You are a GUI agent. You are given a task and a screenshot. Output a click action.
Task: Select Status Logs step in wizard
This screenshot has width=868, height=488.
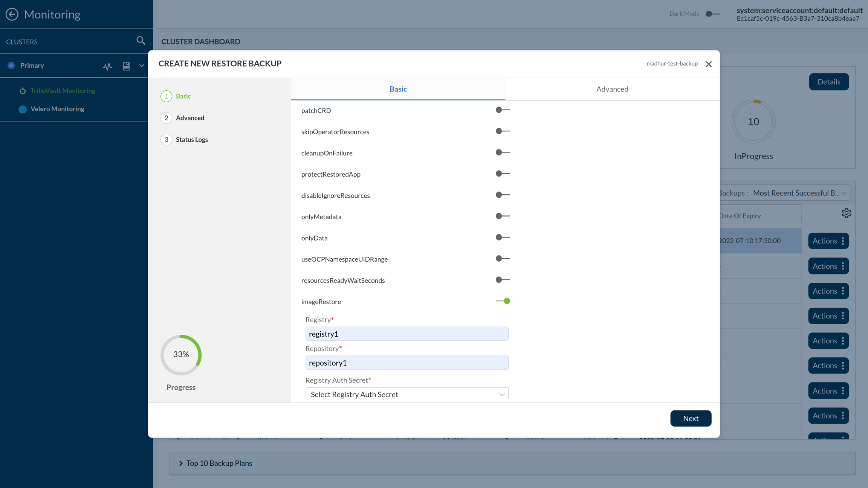191,140
